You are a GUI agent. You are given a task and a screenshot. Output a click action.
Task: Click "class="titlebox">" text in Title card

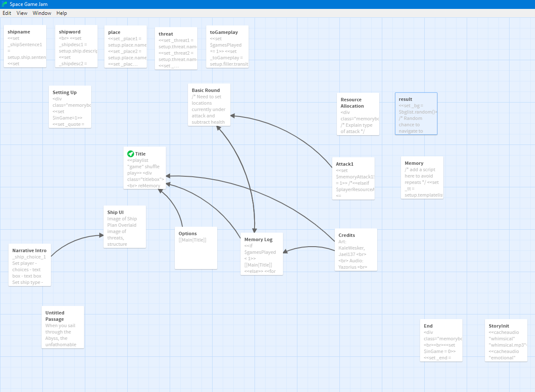(x=146, y=179)
